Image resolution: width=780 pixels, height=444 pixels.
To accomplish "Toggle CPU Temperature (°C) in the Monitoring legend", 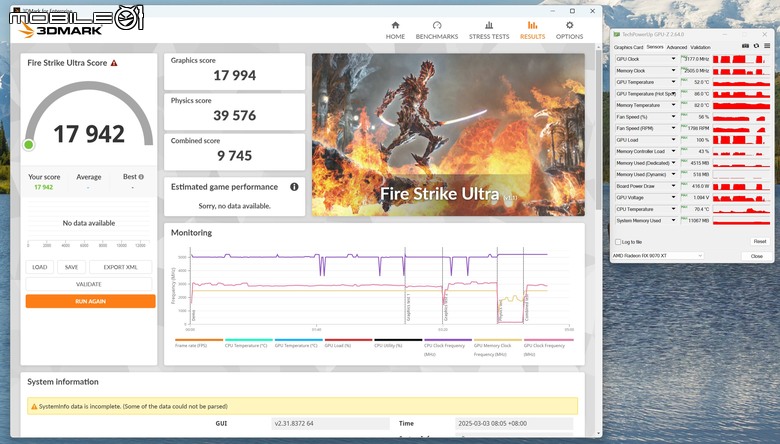I will tap(248, 344).
